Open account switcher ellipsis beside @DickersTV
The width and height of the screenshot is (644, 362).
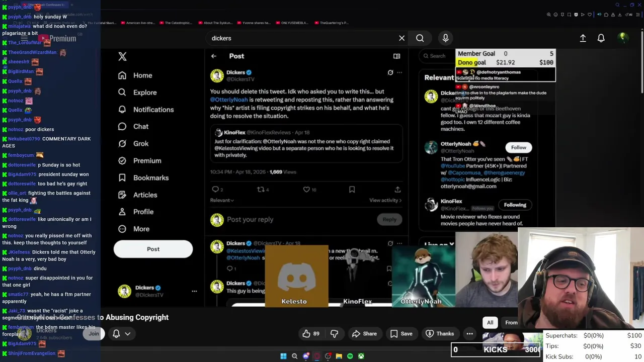click(194, 291)
